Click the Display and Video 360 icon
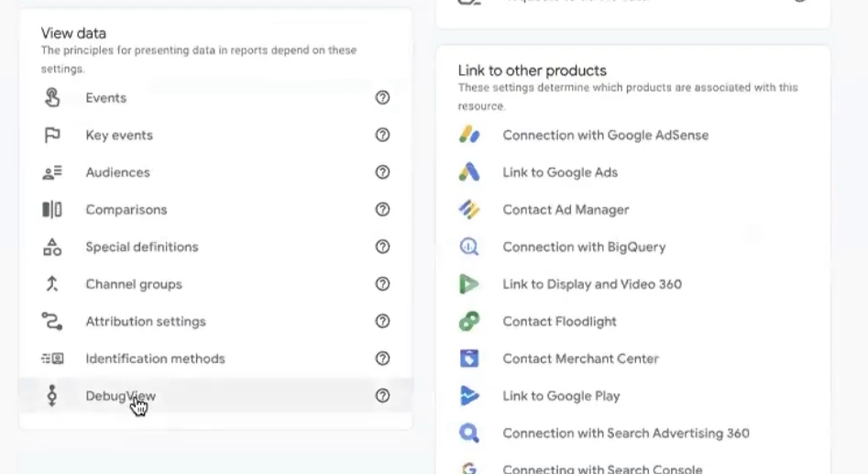Screen dimensions: 868x474 (469, 284)
